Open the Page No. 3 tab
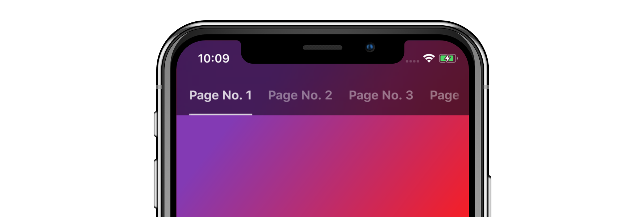The image size is (644, 217). 381,95
